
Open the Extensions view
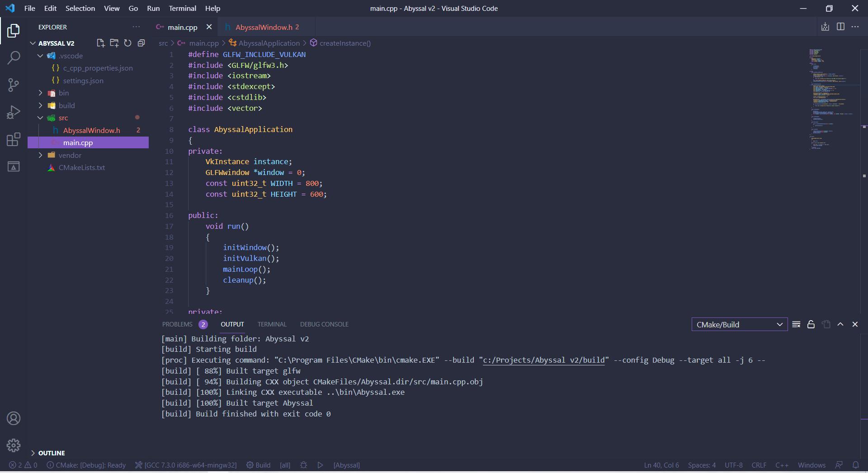(x=14, y=139)
